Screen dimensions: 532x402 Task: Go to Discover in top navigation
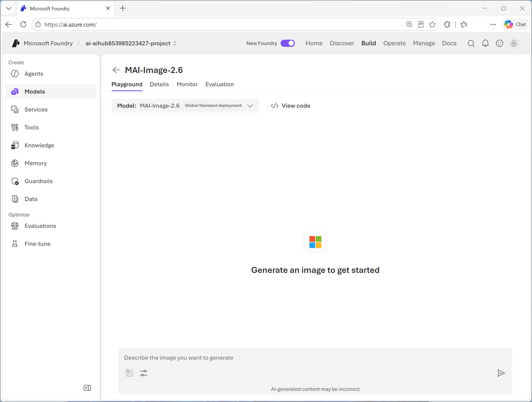(x=342, y=43)
